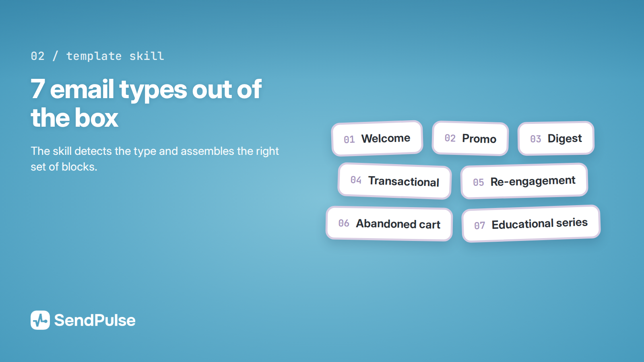Select the 01 Welcome email type chip
The height and width of the screenshot is (362, 644).
point(377,138)
